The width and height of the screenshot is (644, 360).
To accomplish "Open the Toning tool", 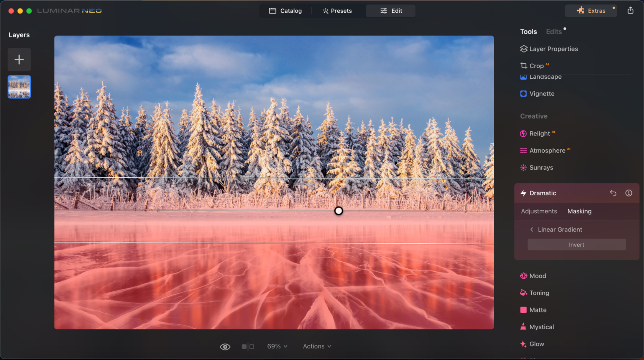I will click(x=539, y=292).
